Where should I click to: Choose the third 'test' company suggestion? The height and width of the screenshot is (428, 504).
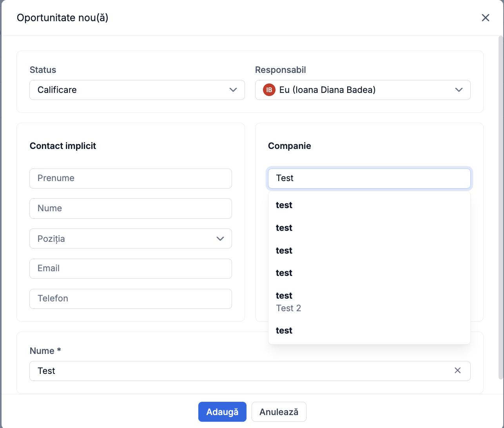pos(369,250)
